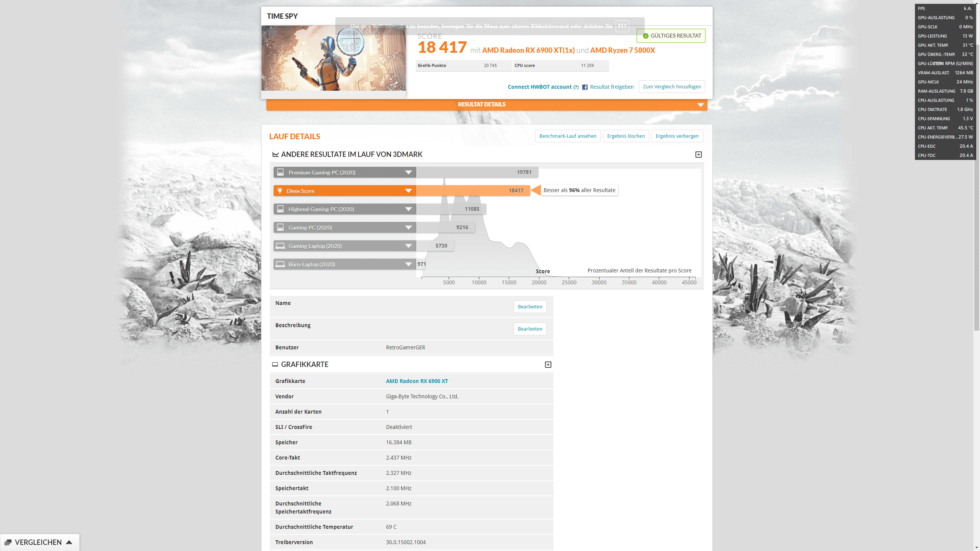Open the Büro-Laptop (2020) dropdown arrow
The width and height of the screenshot is (980, 551).
click(408, 264)
